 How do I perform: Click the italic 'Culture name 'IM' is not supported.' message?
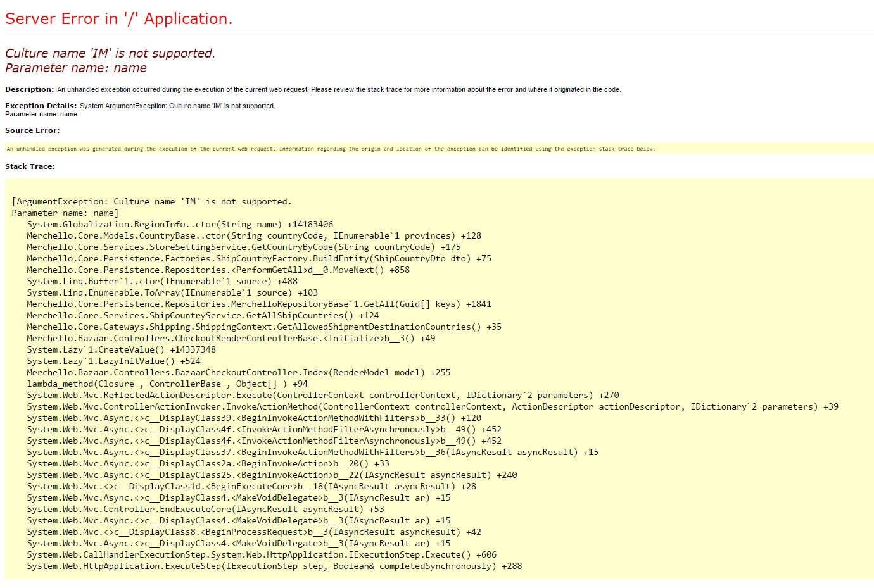110,53
